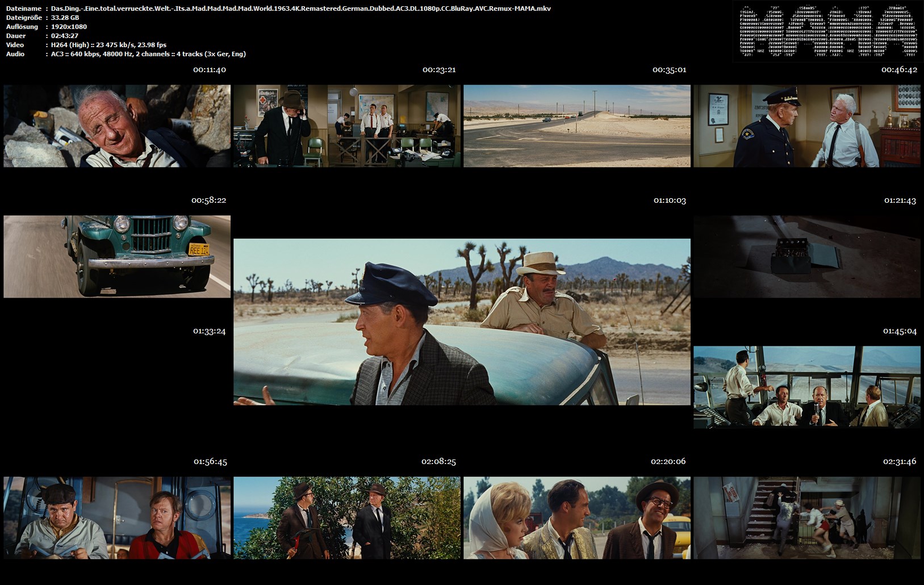Click the 01:21:43 timestamp label

click(x=900, y=200)
